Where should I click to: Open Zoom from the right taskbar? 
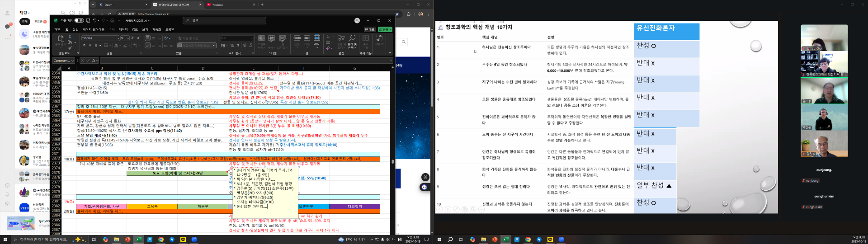[561, 239]
